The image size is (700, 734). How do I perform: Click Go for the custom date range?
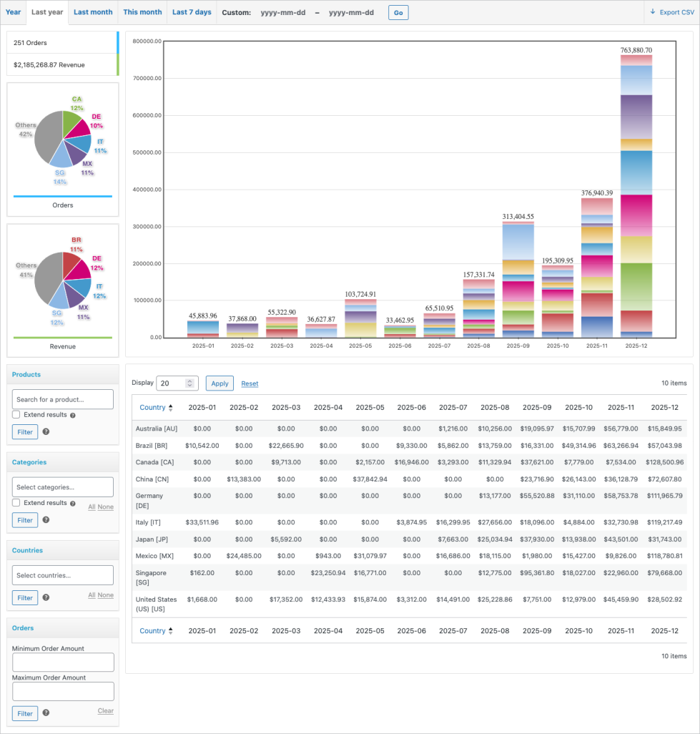coord(398,11)
